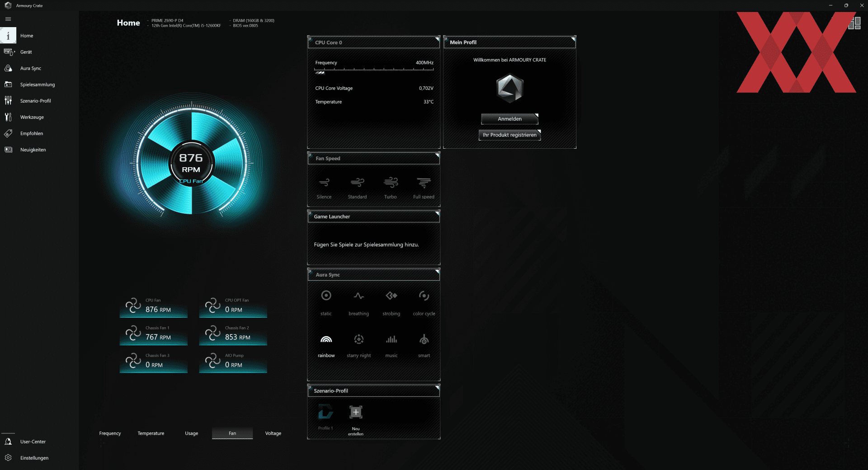Viewport: 868px width, 470px height.
Task: Click the 12th Gen Intel Core i5-12600KF label
Action: coord(186,26)
